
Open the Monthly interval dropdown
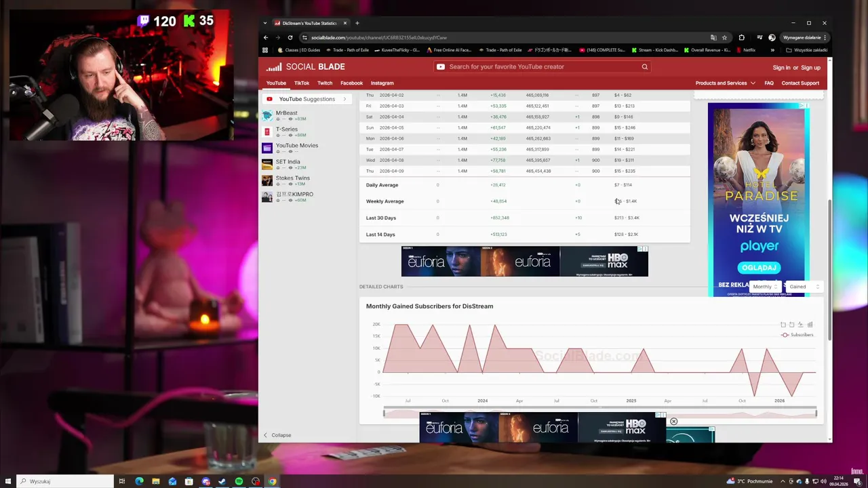pyautogui.click(x=766, y=287)
